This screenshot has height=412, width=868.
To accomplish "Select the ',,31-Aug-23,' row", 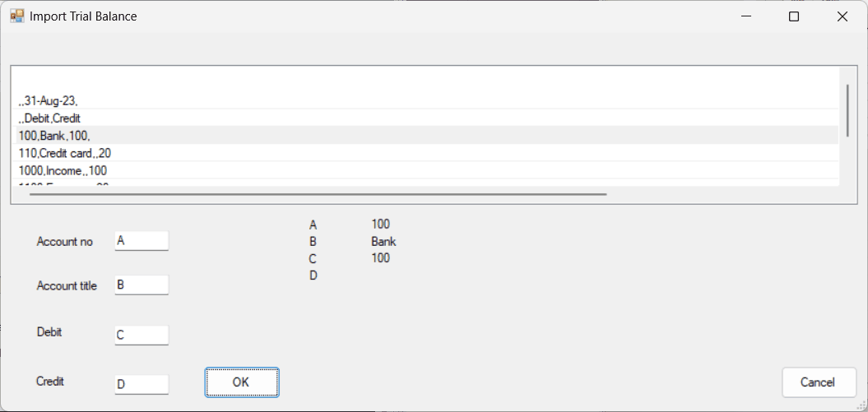I will pos(425,100).
